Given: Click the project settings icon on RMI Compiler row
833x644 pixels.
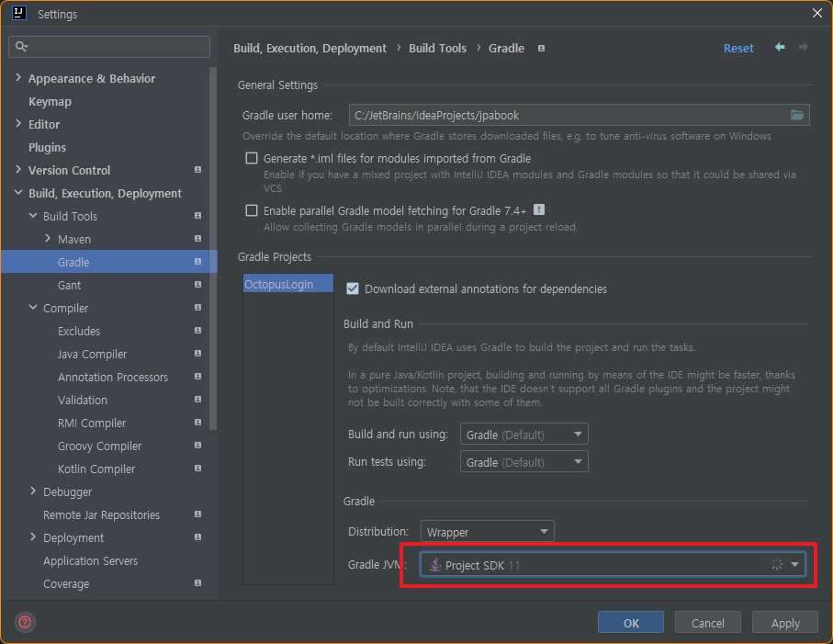Looking at the screenshot, I should (x=197, y=423).
